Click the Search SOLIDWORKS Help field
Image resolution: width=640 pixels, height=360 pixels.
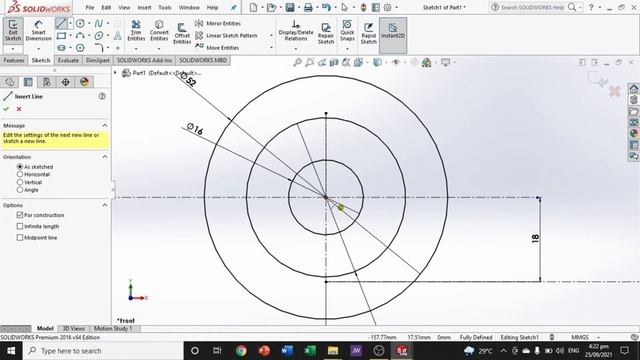[532, 7]
